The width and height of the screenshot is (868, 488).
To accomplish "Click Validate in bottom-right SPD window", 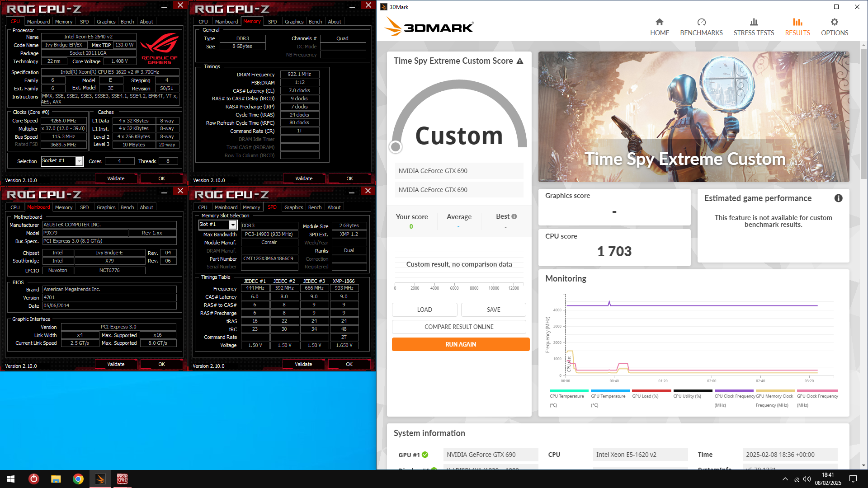I will [303, 364].
